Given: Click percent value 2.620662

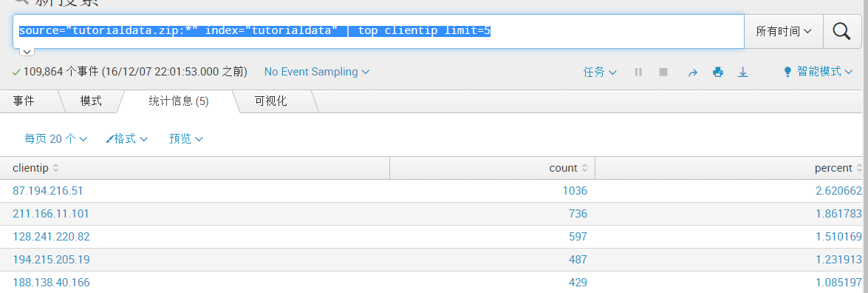Looking at the screenshot, I should click(x=838, y=191).
